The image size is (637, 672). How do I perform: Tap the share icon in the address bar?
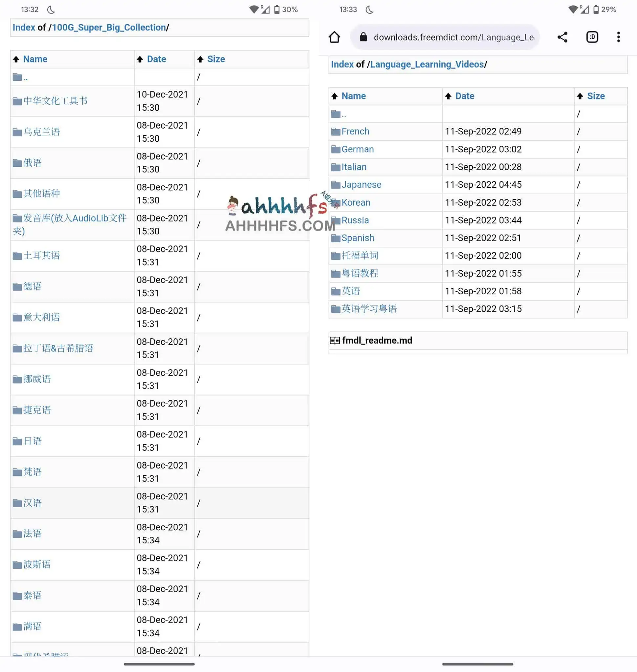point(562,37)
